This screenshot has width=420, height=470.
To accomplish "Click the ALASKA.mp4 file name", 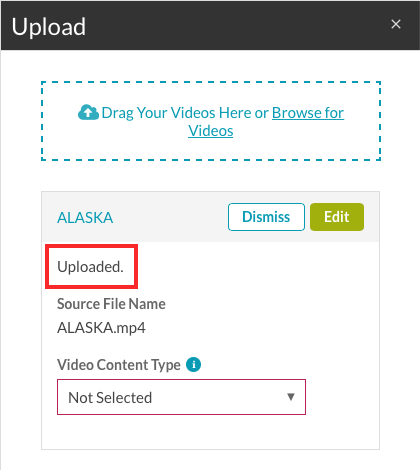I will pos(101,328).
